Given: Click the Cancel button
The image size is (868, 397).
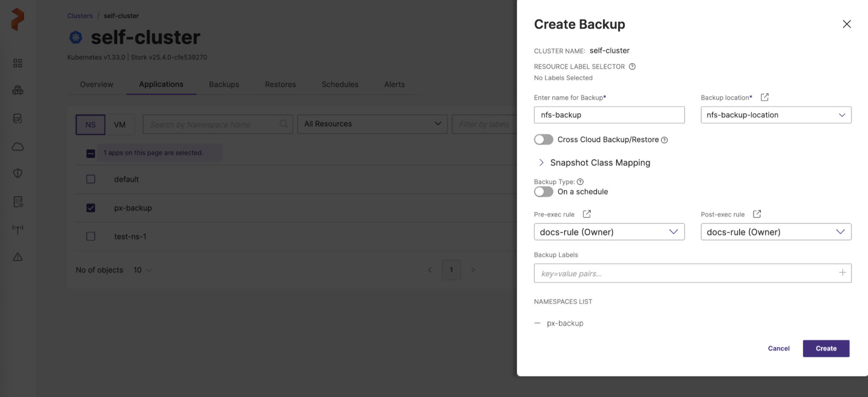Looking at the screenshot, I should 778,349.
